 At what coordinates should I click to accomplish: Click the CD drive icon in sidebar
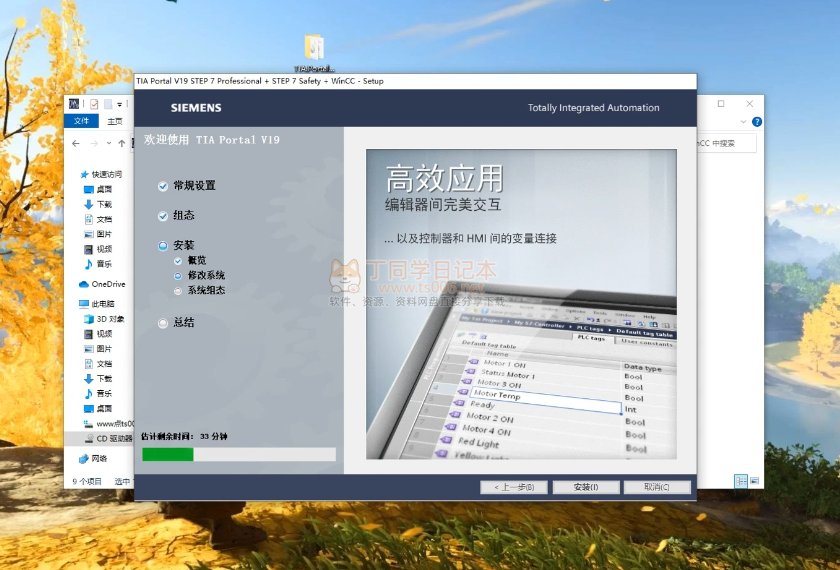coord(89,438)
